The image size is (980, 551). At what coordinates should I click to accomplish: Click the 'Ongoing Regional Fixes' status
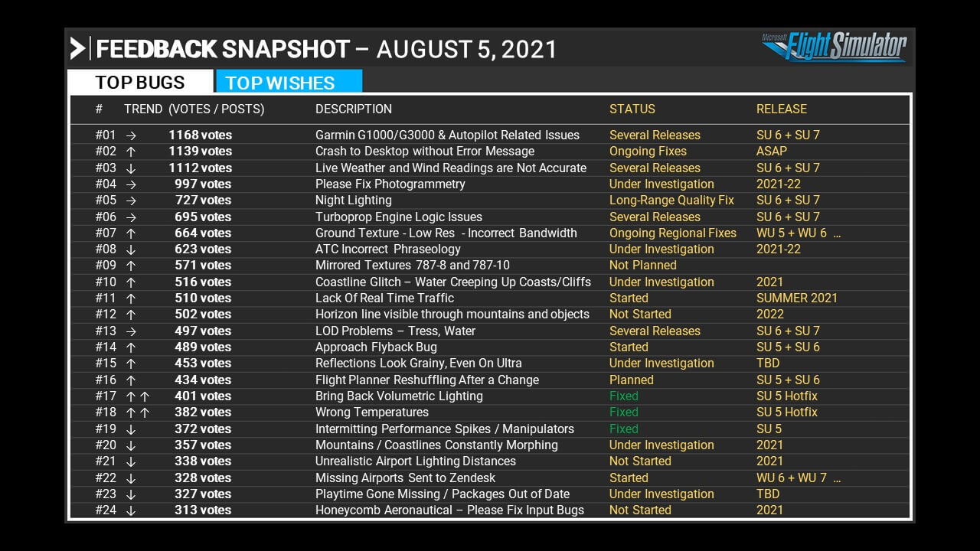[673, 233]
